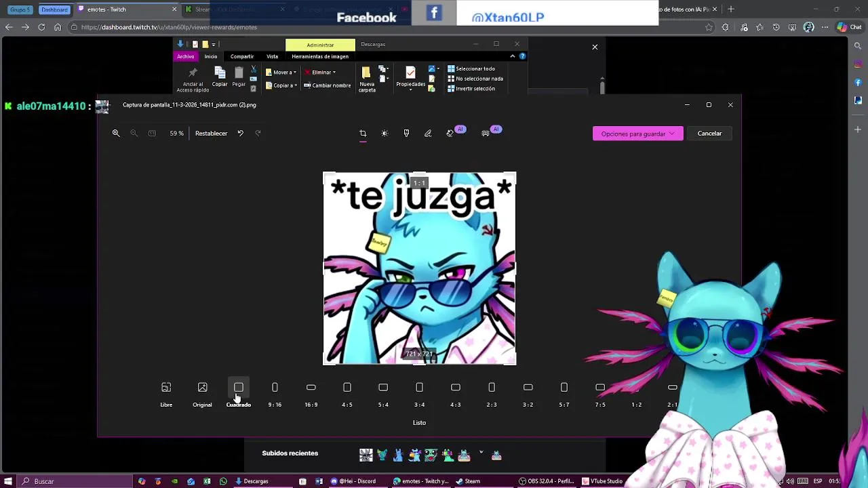Image resolution: width=868 pixels, height=488 pixels.
Task: Choose the Cuadrado aspect ratio
Action: click(239, 394)
